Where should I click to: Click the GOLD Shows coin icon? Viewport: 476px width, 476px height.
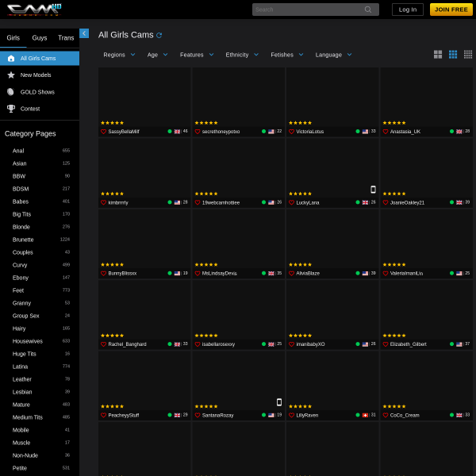(x=10, y=92)
